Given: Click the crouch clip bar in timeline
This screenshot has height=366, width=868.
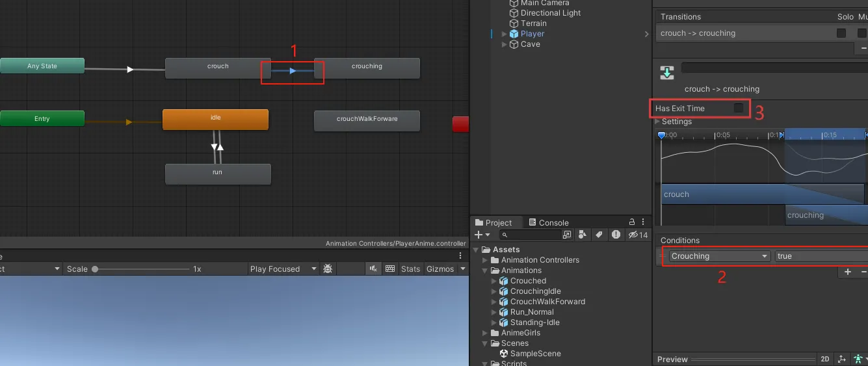Looking at the screenshot, I should click(763, 194).
